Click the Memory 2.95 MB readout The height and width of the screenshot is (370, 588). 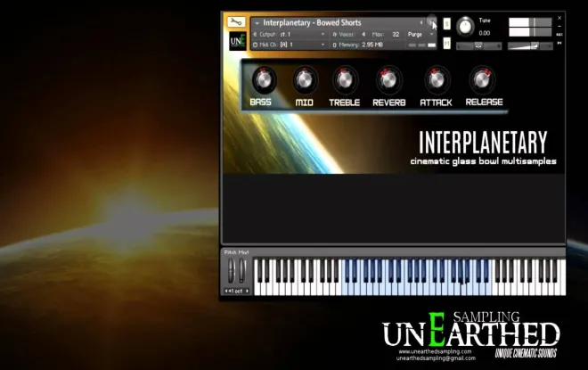[x=358, y=45]
